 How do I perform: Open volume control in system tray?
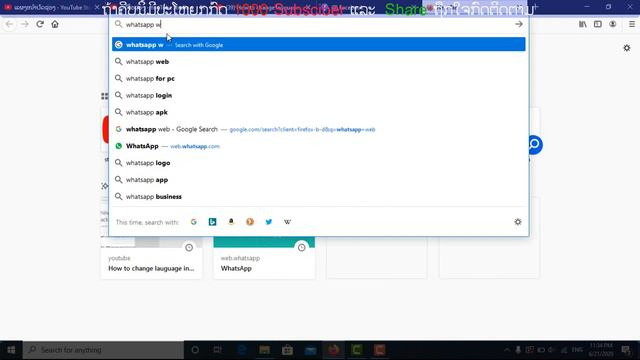[x=551, y=350]
